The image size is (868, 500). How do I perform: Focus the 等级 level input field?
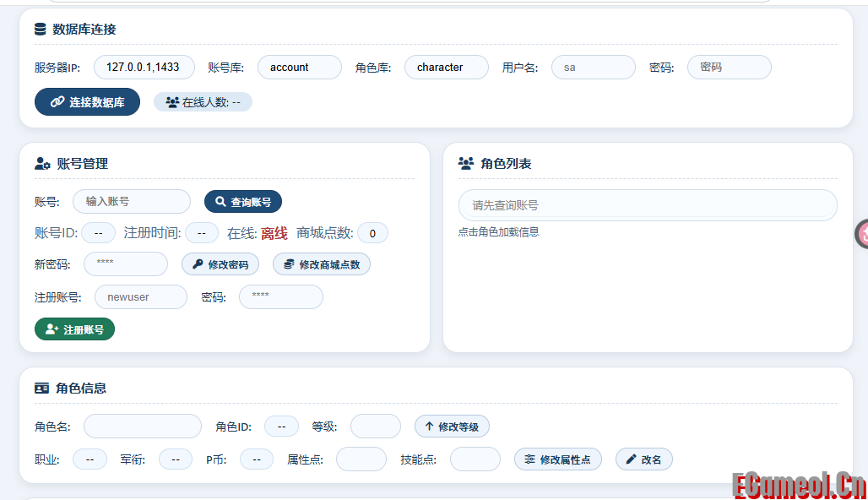pos(376,427)
